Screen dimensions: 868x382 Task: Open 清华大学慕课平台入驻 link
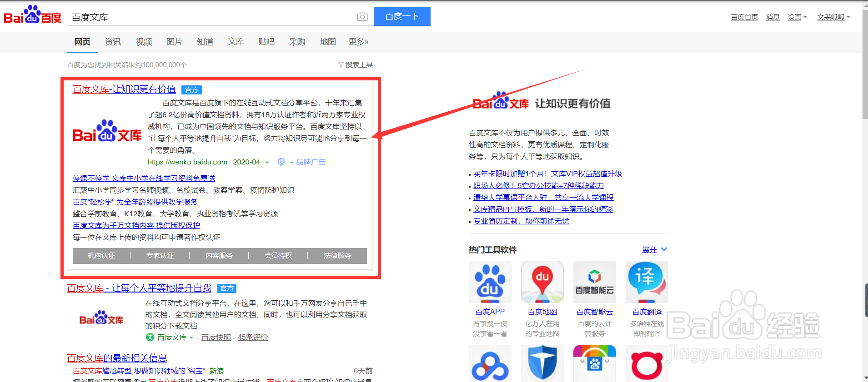543,197
